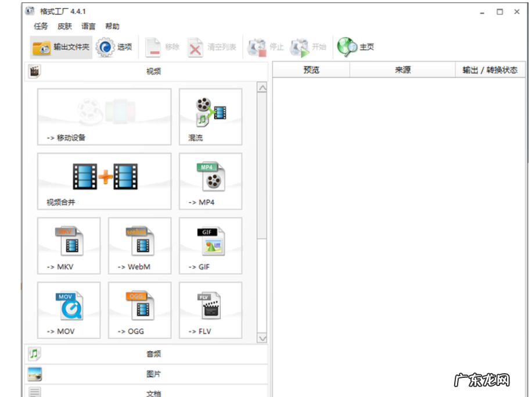The width and height of the screenshot is (532, 397).
Task: Choose the -> OGG format tile
Action: pos(139,310)
